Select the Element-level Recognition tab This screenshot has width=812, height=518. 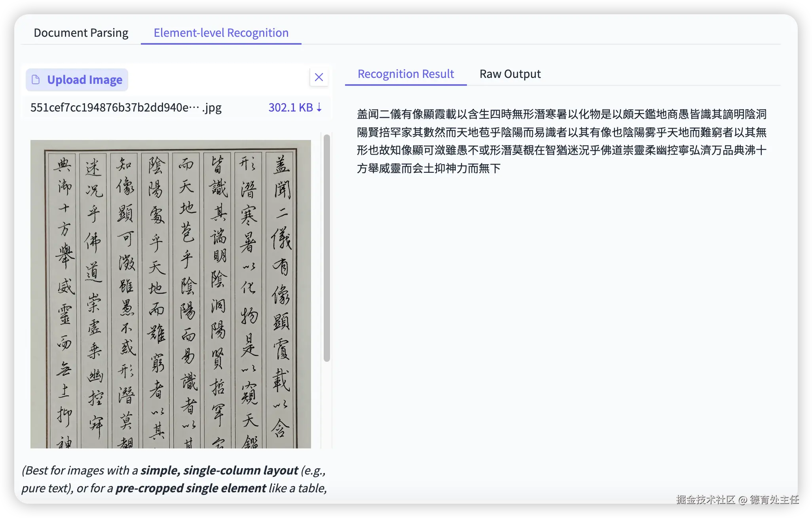[x=221, y=33]
